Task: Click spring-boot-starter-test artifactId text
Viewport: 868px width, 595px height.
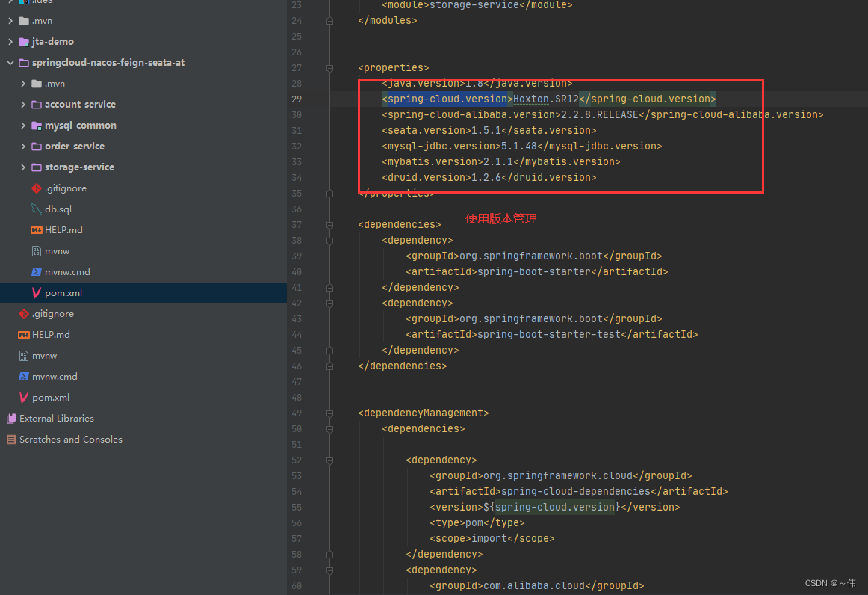Action: coord(548,335)
